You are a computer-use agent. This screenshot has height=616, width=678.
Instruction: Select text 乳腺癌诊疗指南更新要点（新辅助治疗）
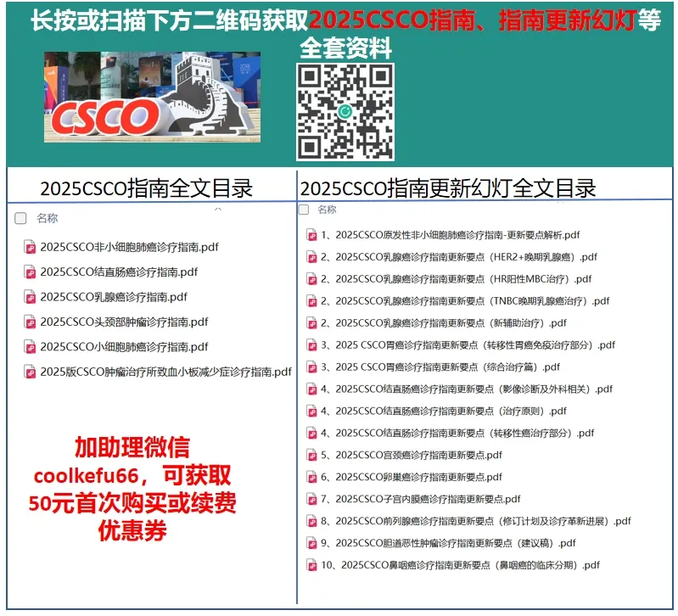tap(444, 323)
